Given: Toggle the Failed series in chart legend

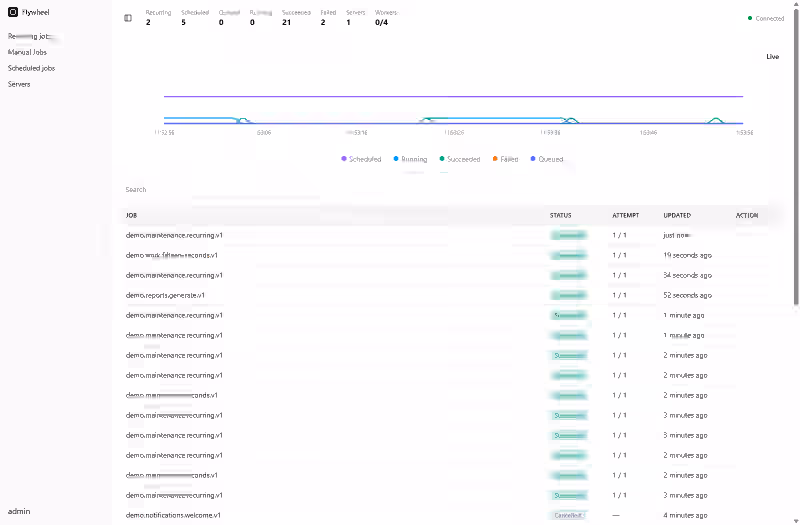Looking at the screenshot, I should pyautogui.click(x=505, y=159).
